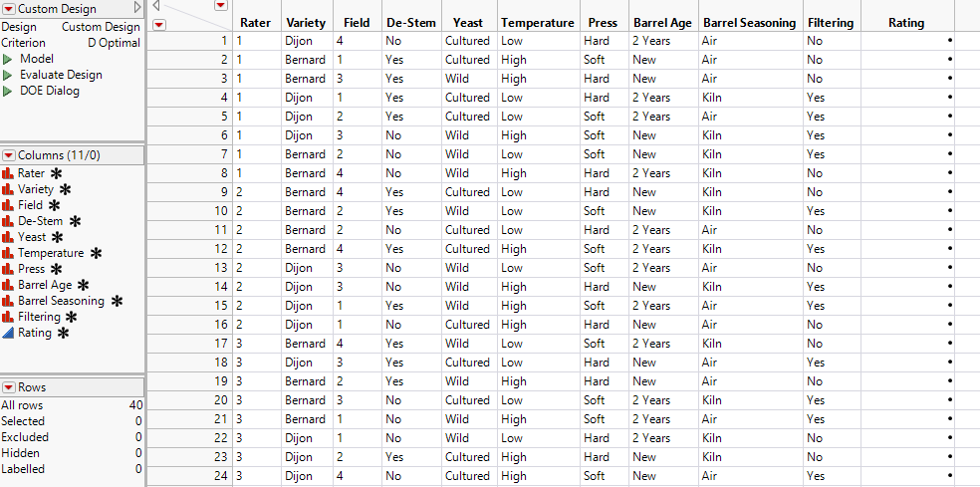Click the asterisk beside Temperature column

pos(96,253)
